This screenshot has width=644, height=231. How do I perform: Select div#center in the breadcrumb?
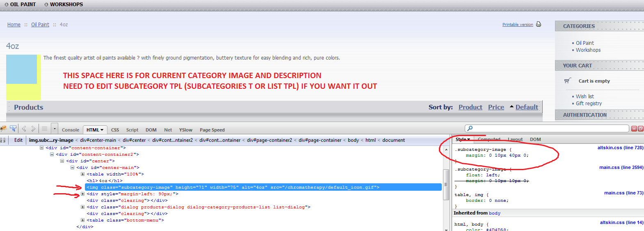coord(134,140)
